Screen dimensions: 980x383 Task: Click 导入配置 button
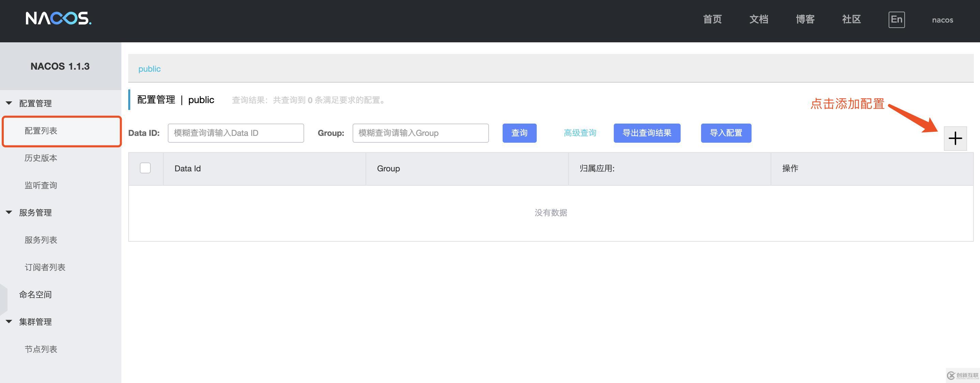pos(726,133)
